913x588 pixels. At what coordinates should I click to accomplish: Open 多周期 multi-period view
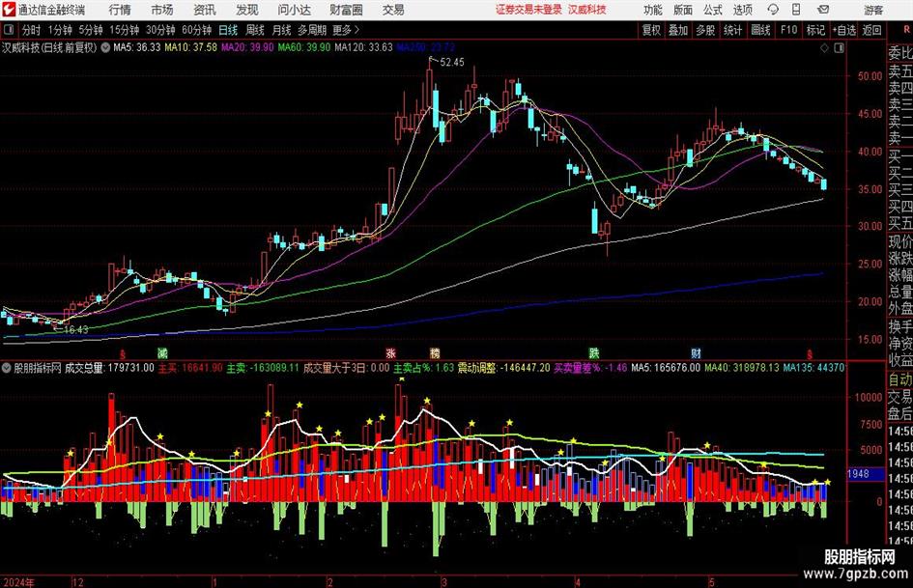point(312,30)
